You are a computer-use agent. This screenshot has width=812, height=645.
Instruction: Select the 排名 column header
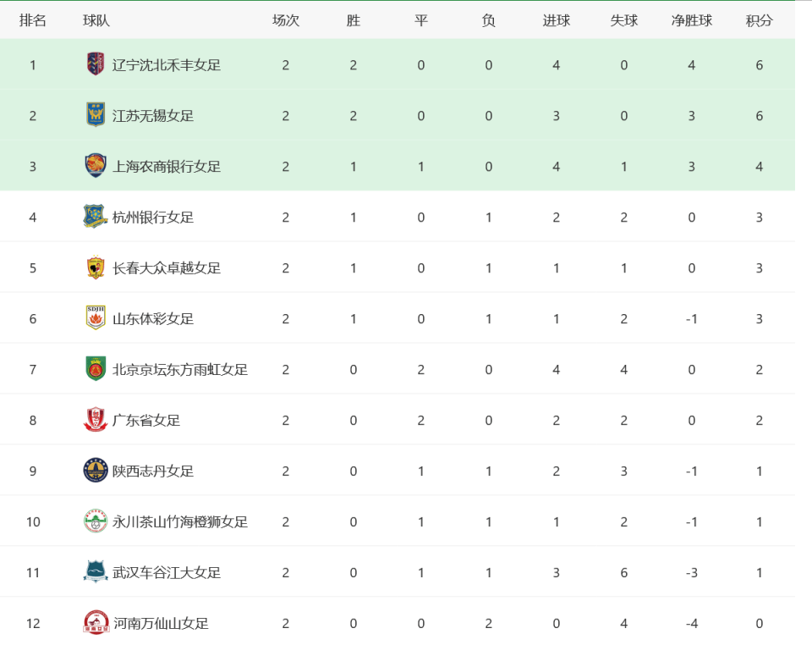pyautogui.click(x=33, y=20)
